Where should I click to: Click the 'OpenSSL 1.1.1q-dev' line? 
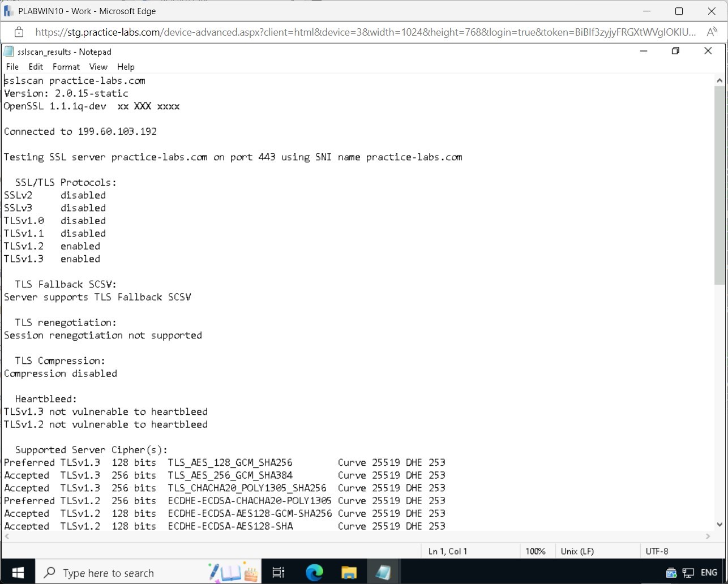coord(92,106)
